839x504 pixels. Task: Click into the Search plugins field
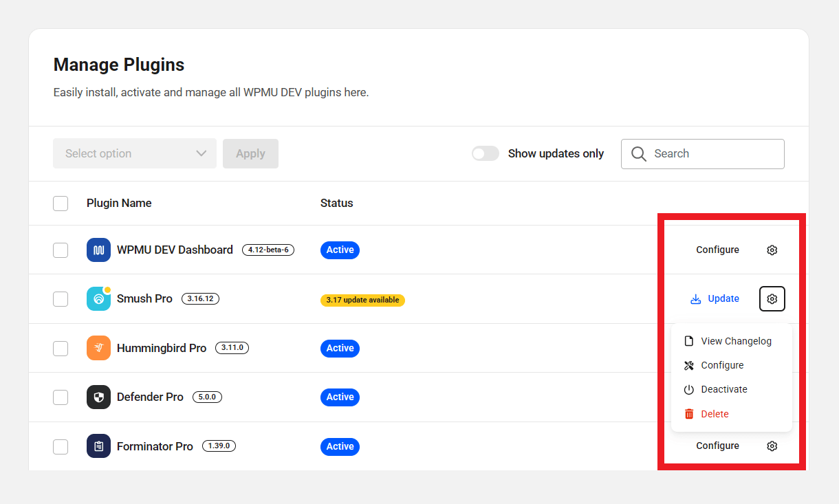tap(703, 154)
